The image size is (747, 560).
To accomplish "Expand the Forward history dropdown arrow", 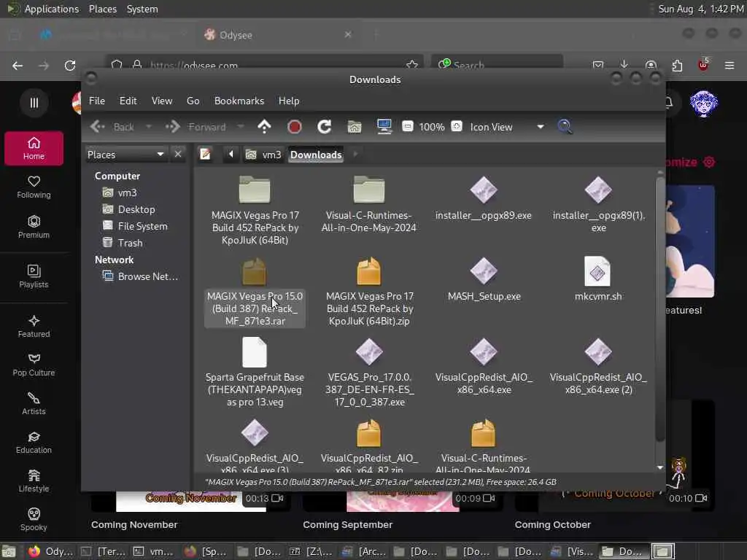I will (x=240, y=127).
